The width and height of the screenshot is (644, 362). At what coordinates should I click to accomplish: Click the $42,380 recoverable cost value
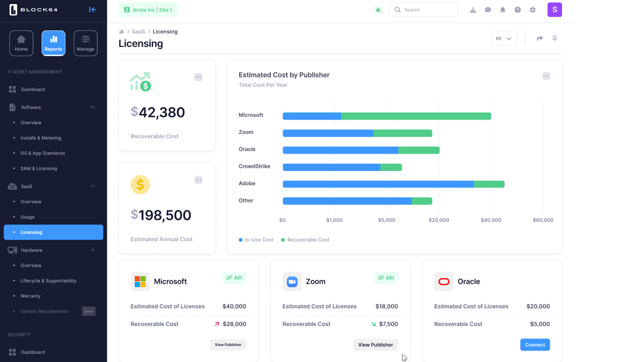(158, 112)
